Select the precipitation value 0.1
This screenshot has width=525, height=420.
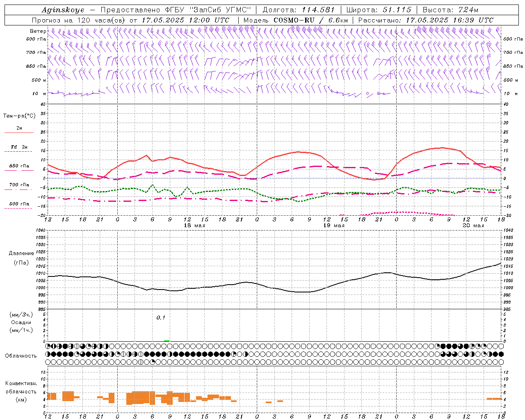[x=161, y=317]
